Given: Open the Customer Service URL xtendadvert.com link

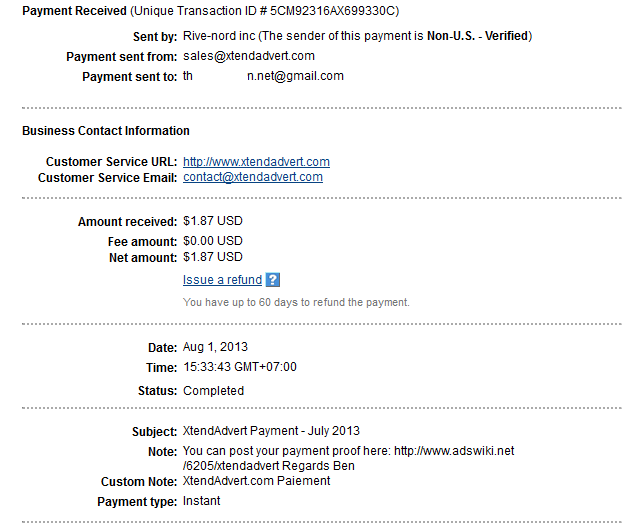Looking at the screenshot, I should coord(256,162).
